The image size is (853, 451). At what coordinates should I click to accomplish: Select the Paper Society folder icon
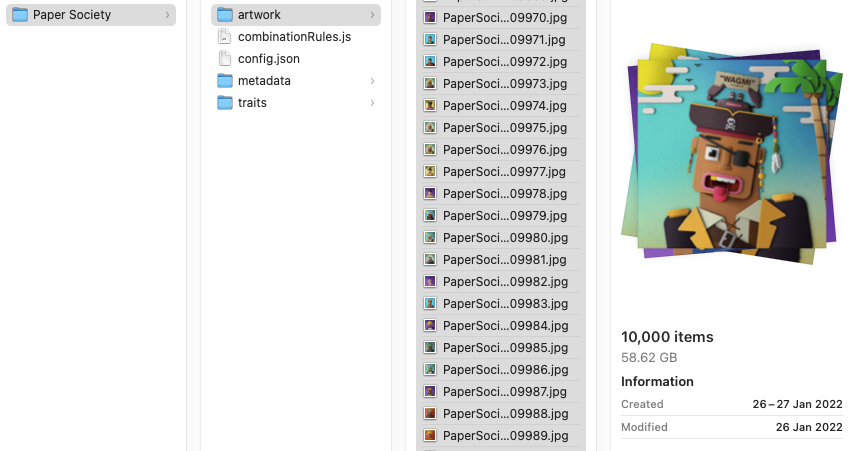tap(20, 15)
